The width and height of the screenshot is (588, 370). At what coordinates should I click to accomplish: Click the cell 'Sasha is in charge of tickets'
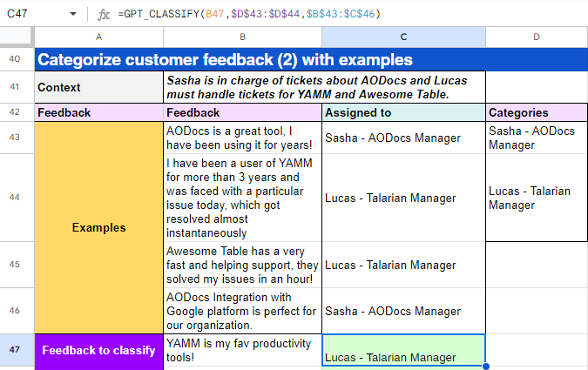324,87
